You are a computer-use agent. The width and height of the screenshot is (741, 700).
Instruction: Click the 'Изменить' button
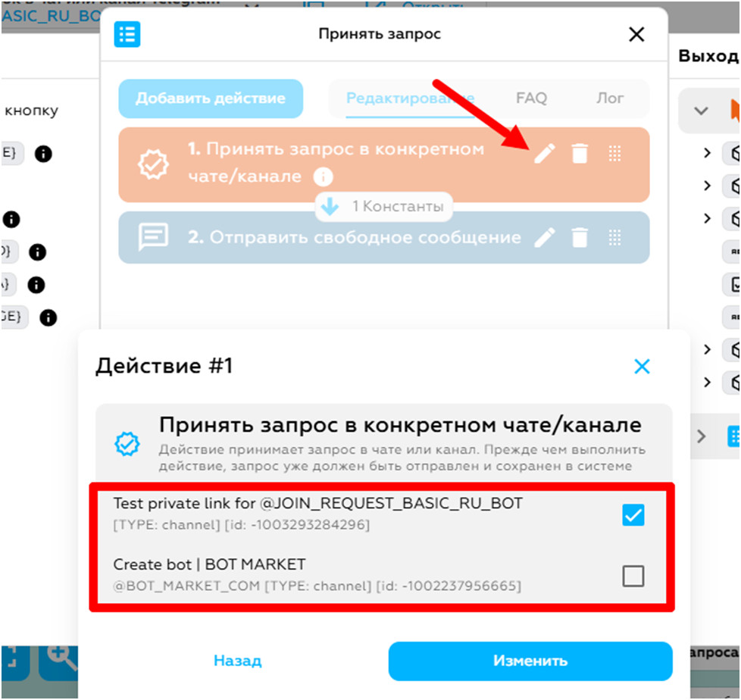(x=530, y=661)
